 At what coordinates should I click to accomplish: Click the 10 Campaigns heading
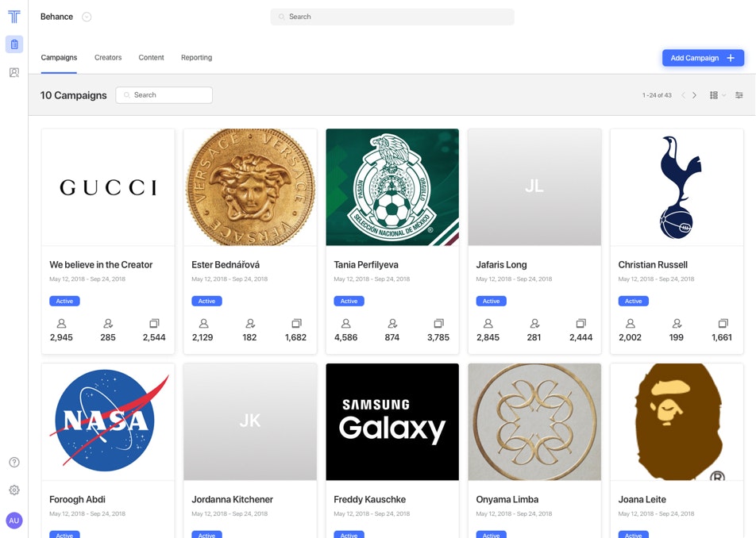click(73, 95)
